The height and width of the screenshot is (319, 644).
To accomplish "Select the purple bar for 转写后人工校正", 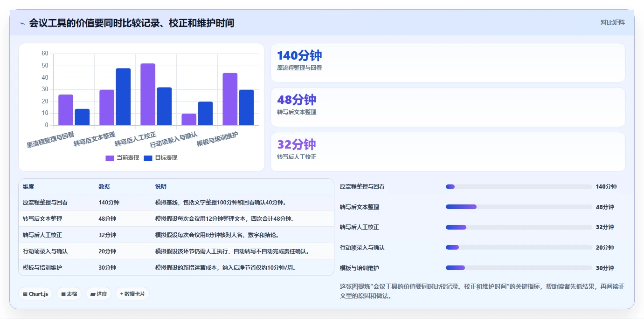I will [x=148, y=95].
